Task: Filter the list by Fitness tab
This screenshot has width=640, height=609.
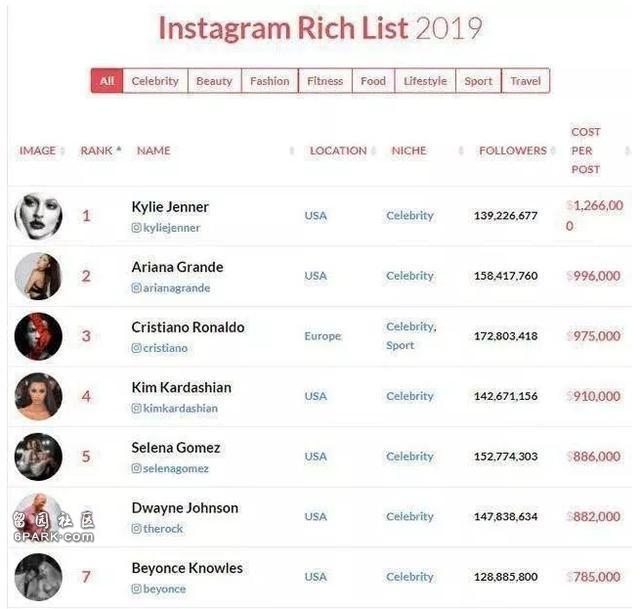Action: (x=325, y=81)
